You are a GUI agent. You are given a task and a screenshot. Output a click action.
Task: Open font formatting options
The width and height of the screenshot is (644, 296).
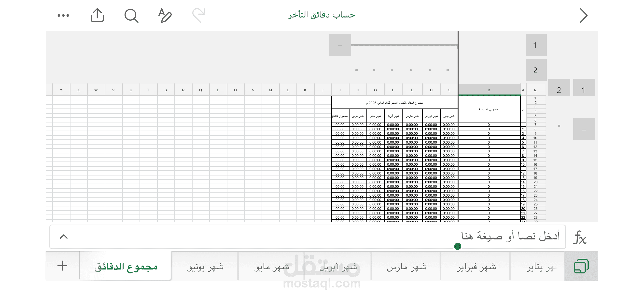(164, 15)
